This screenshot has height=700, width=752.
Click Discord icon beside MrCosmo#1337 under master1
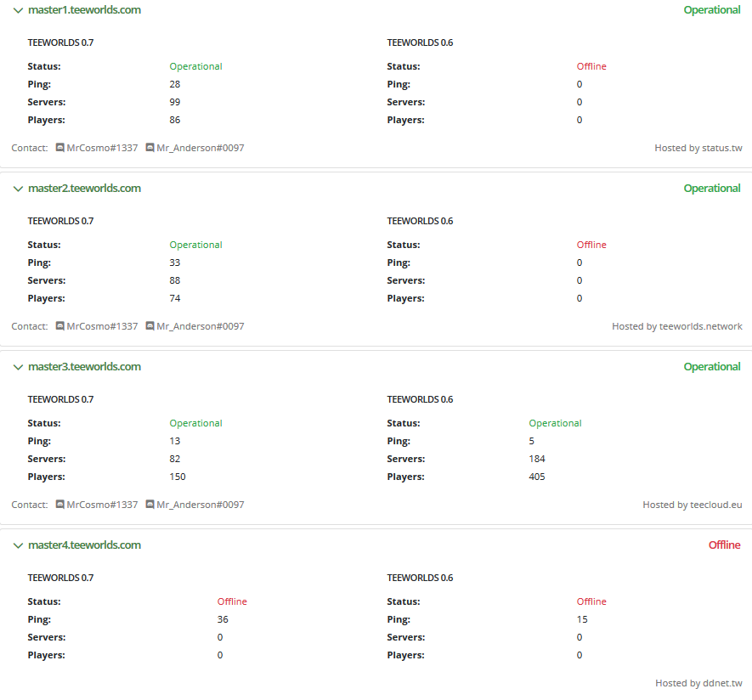[x=60, y=148]
